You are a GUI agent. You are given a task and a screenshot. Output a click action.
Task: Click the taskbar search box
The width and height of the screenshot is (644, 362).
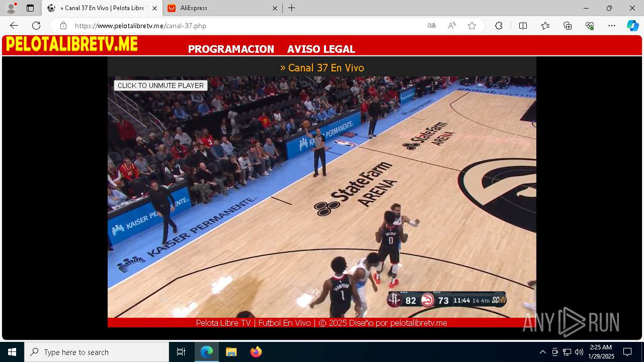(97, 352)
